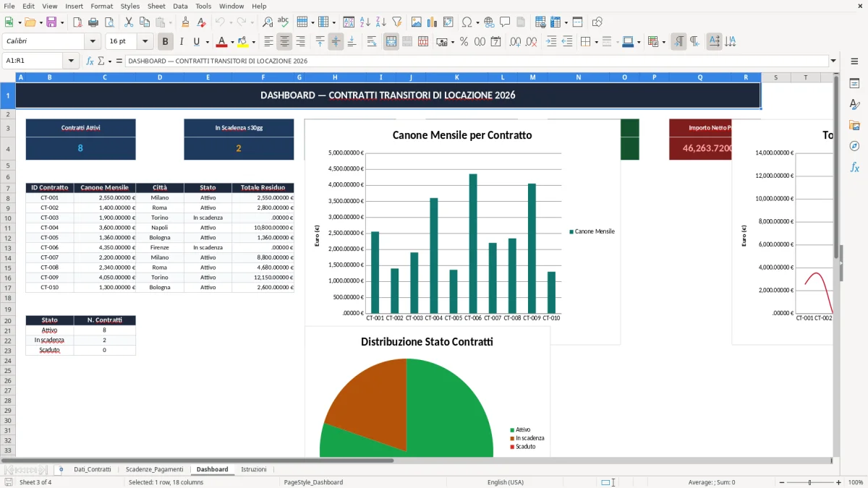Screen dimensions: 868x488
Task: Toggle Align Left
Action: (x=269, y=42)
